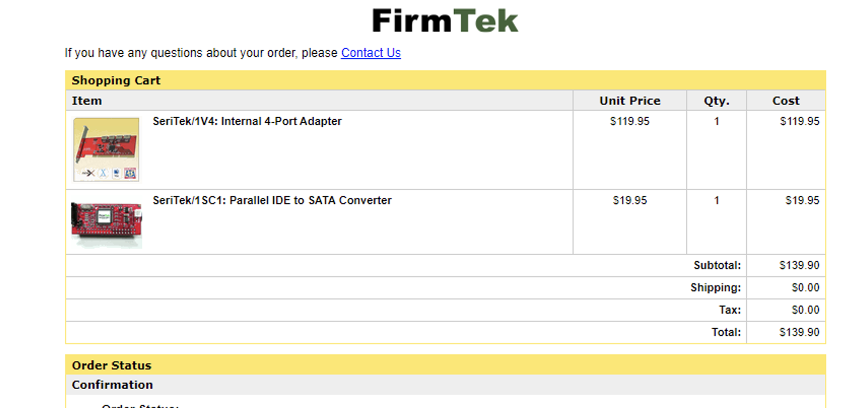The width and height of the screenshot is (868, 408).
Task: Click the Subtotal amount $139.90
Action: click(799, 265)
